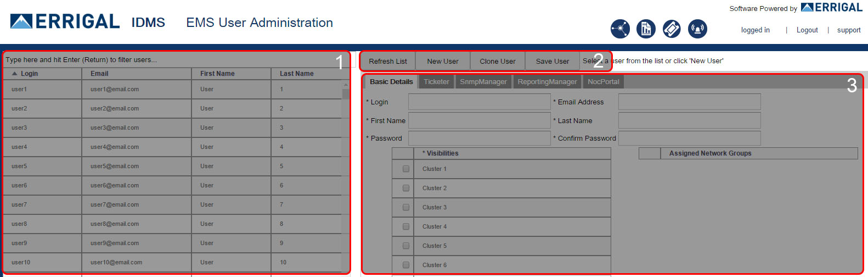This screenshot has height=277, width=868.
Task: Select the NocPortal tab
Action: point(603,82)
